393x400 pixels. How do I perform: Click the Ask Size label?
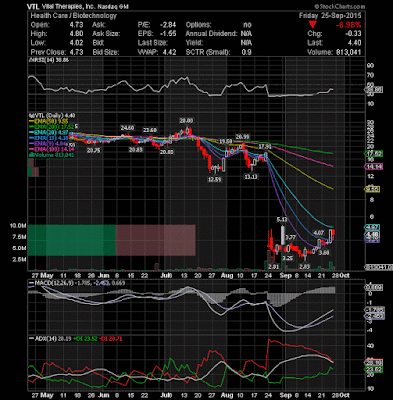[106, 34]
